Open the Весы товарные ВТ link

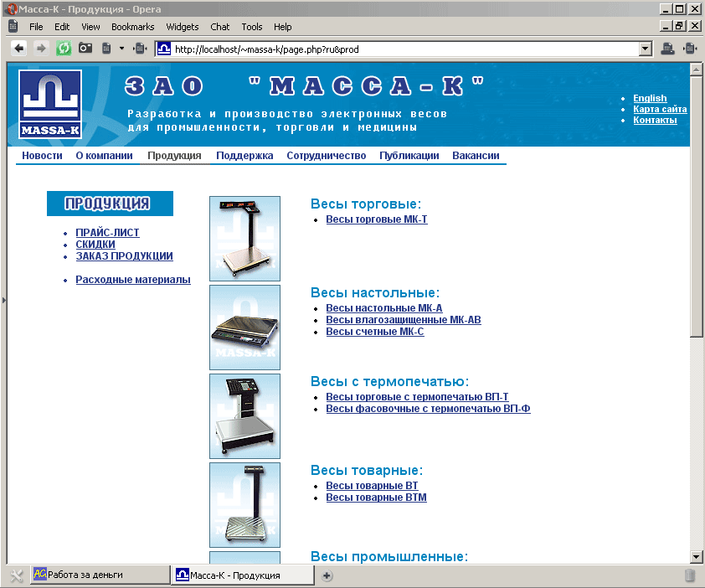click(x=372, y=486)
